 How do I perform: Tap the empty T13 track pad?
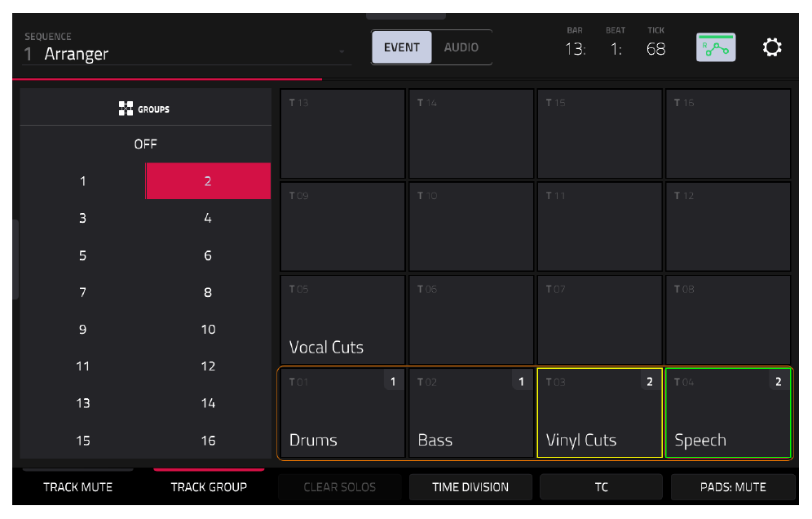(x=343, y=134)
